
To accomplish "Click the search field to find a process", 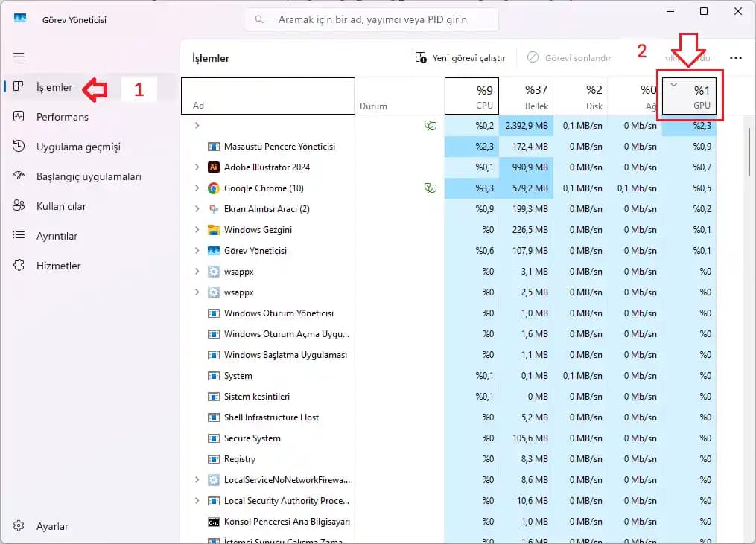I will coord(371,20).
